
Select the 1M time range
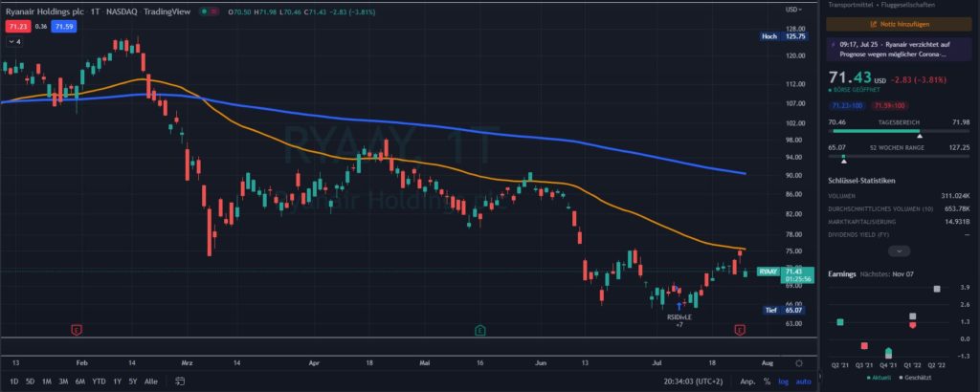click(47, 381)
